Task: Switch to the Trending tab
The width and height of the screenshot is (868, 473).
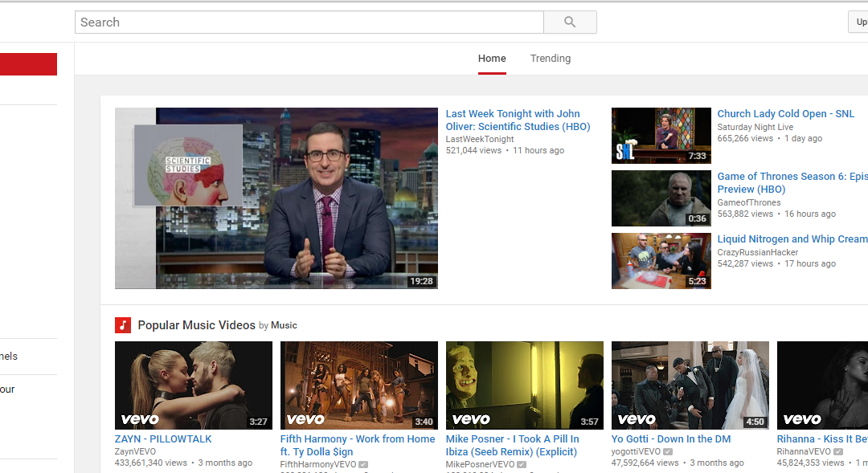Action: (551, 58)
